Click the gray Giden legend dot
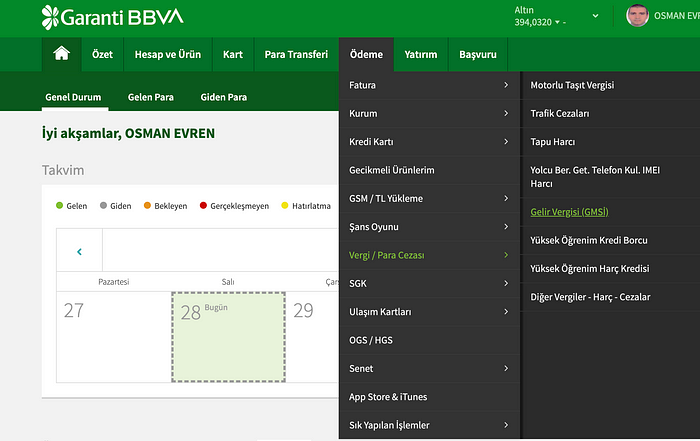This screenshot has width=700, height=441. [x=103, y=205]
